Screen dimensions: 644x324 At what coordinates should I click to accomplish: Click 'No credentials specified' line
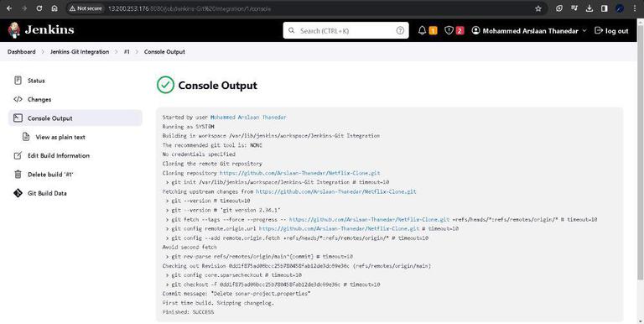[199, 154]
